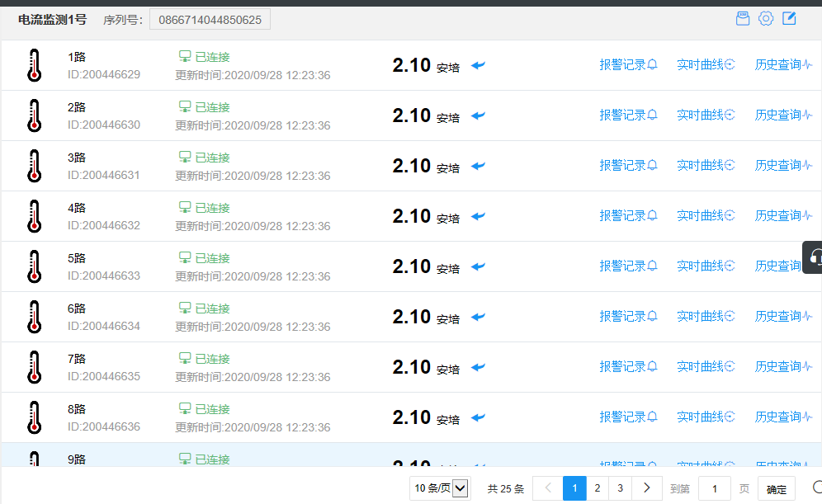The image size is (822, 504).
Task: Click the blue arrow next to 8路 reading
Action: pos(478,417)
